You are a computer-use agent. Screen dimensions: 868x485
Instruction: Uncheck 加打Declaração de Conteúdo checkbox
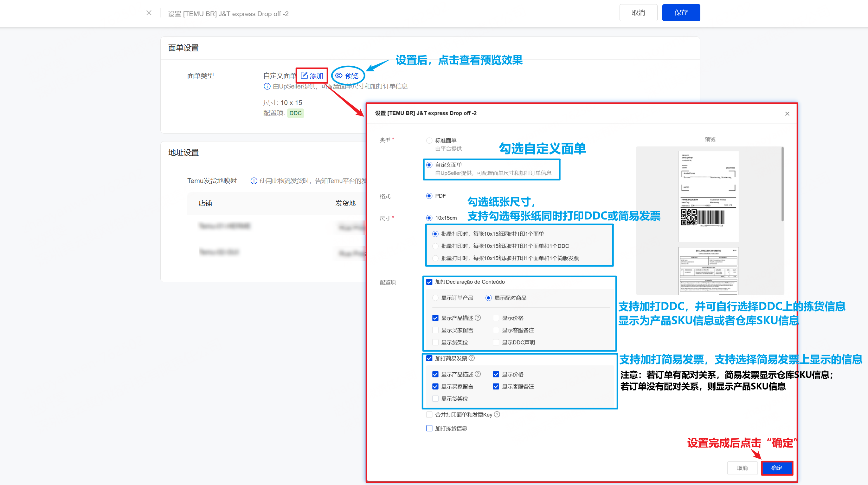pos(429,282)
